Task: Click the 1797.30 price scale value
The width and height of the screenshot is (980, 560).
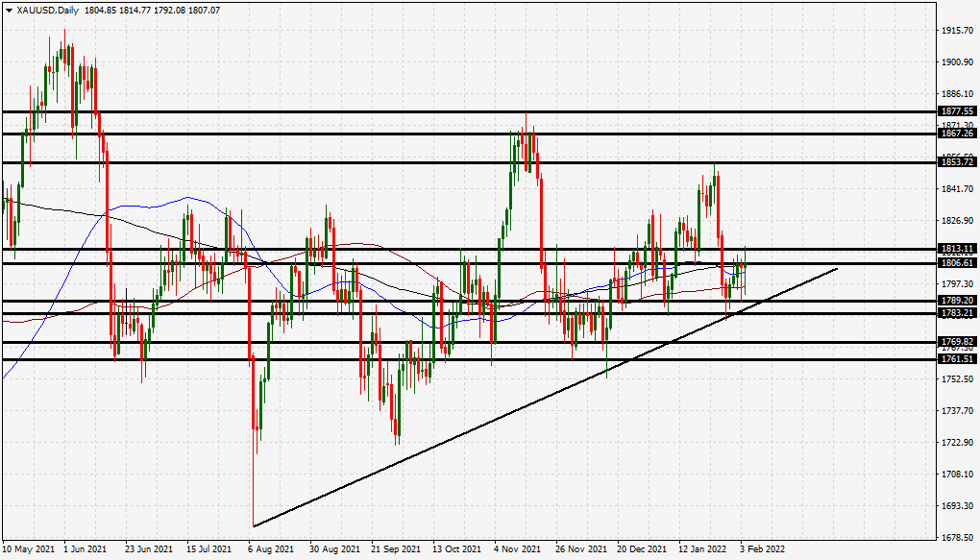Action: click(x=958, y=283)
